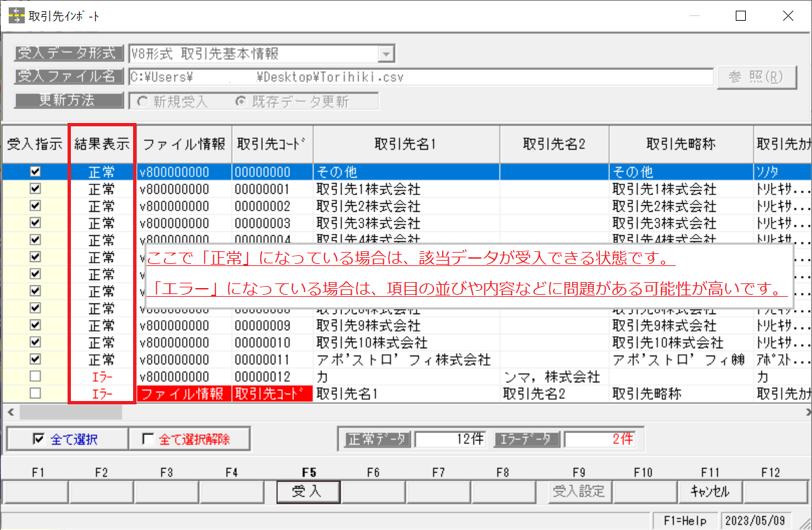
Task: Click the ンマ,株式会社 cell in 取引先名2
Action: 554,377
